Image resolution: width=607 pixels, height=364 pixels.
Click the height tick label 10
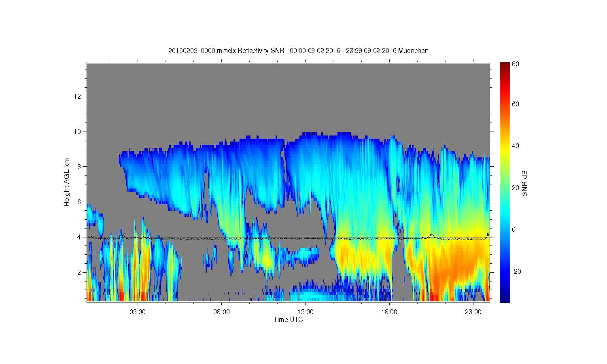[x=78, y=131]
